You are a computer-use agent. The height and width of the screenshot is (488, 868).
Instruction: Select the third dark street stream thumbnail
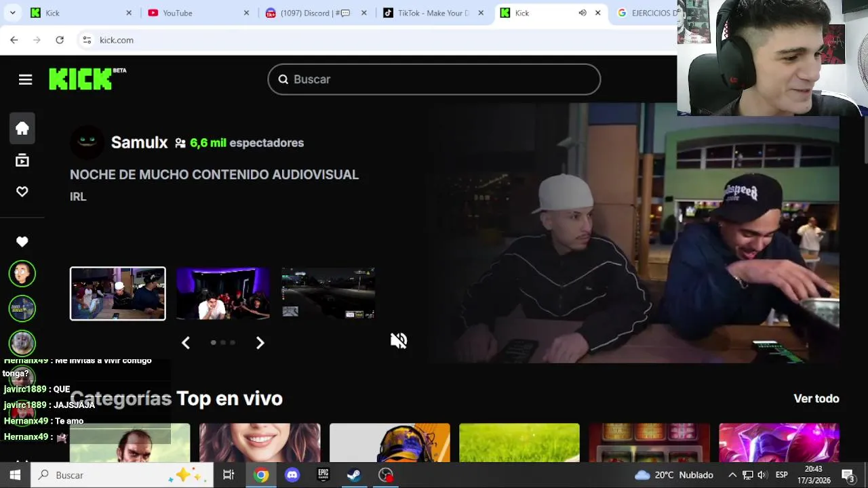click(328, 293)
